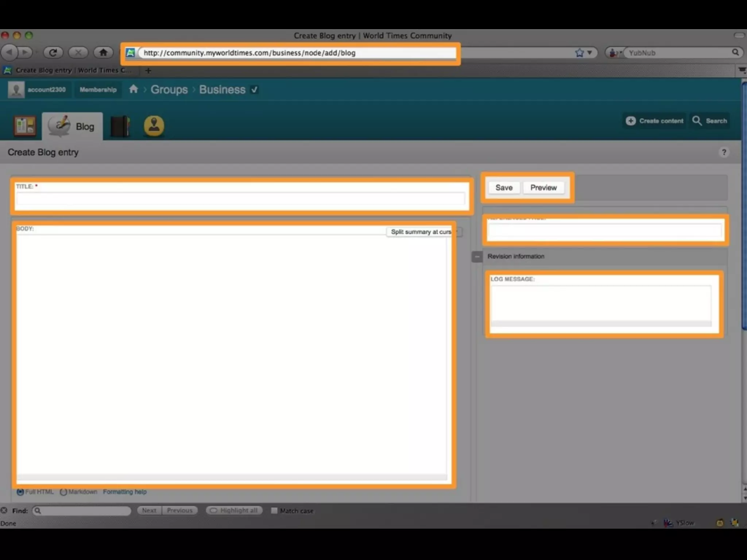The width and height of the screenshot is (747, 560).
Task: Select the Markdown input format
Action: click(x=63, y=492)
